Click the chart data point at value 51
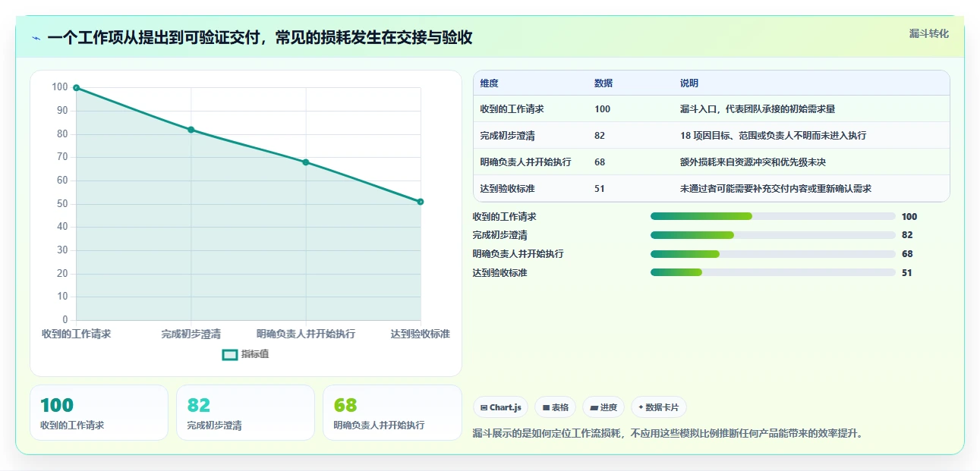 (x=421, y=202)
